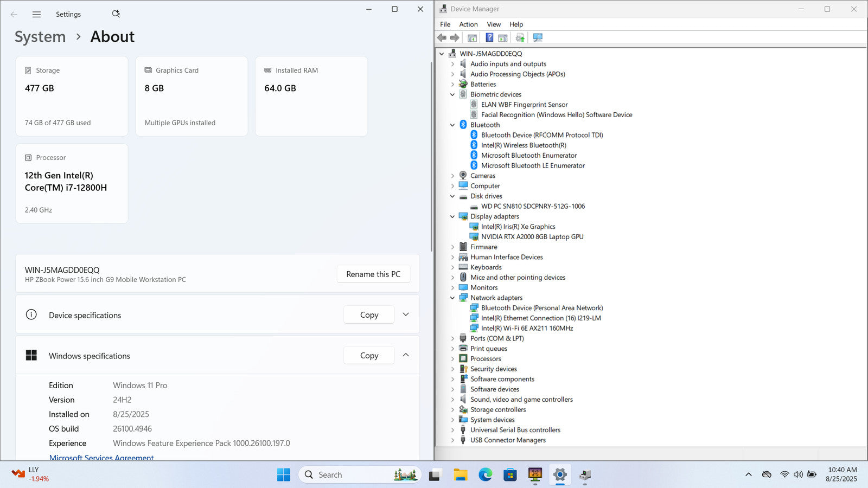This screenshot has width=868, height=488.
Task: Click the Update device driver toolbar icon
Action: pos(520,38)
